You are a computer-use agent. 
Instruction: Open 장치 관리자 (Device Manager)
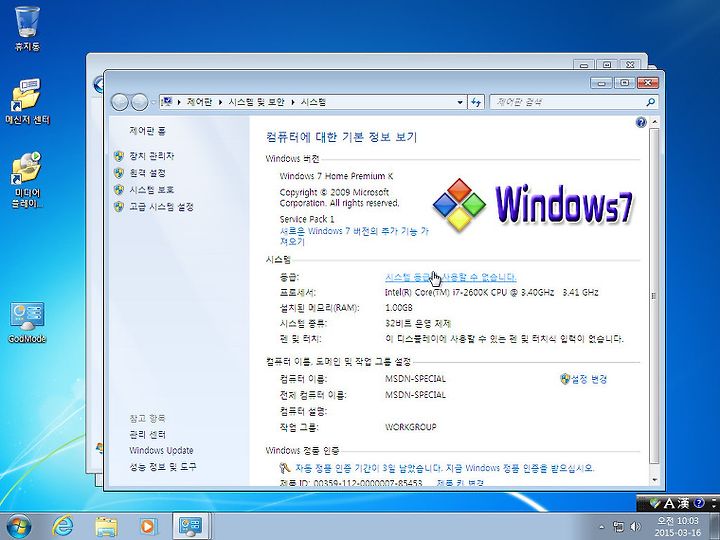point(152,156)
